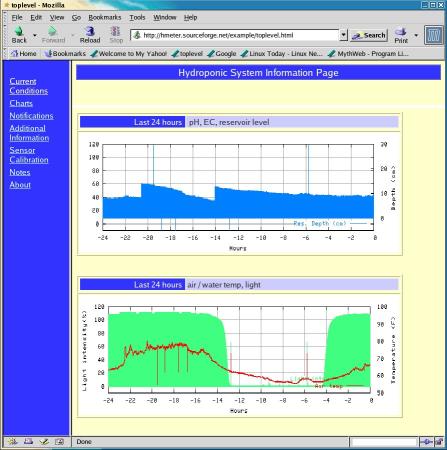Open the Notifications sidebar link
Image resolution: width=447 pixels, height=450 pixels.
(x=31, y=116)
